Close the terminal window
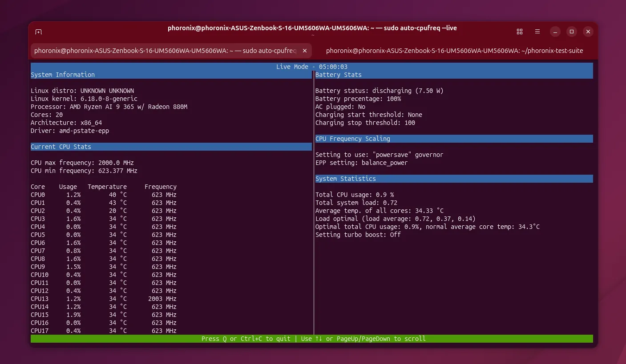The image size is (626, 364). pyautogui.click(x=588, y=32)
